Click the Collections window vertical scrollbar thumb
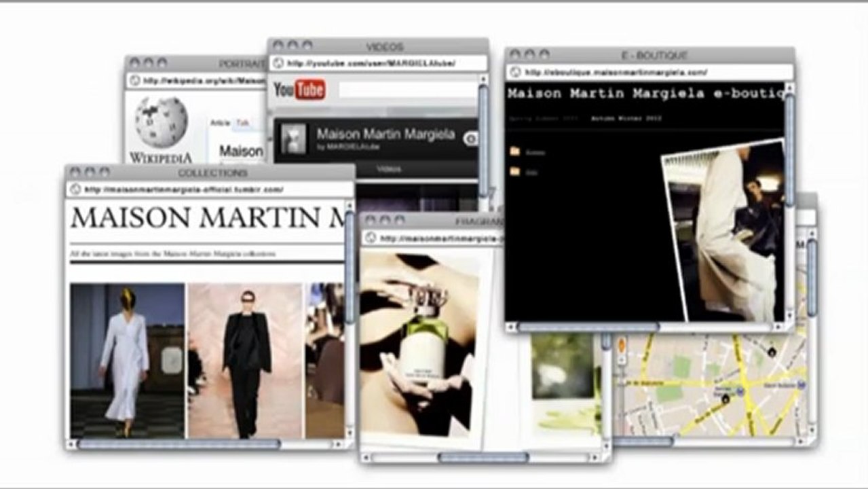This screenshot has width=868, height=489. (x=350, y=268)
